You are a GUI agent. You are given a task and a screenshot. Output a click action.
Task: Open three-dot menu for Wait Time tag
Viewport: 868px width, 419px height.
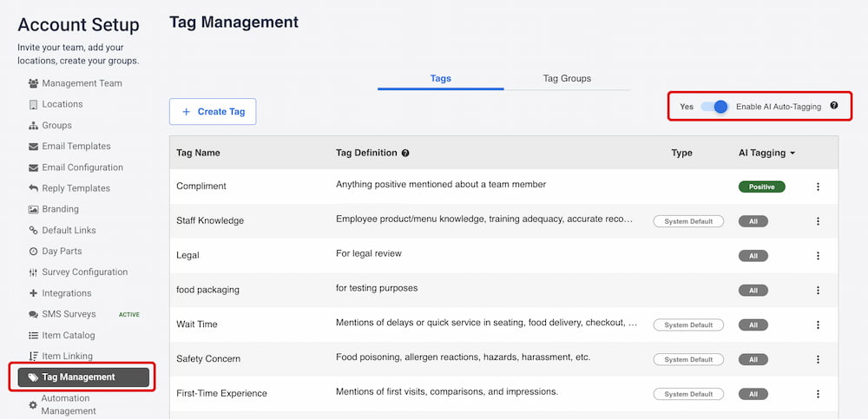819,325
